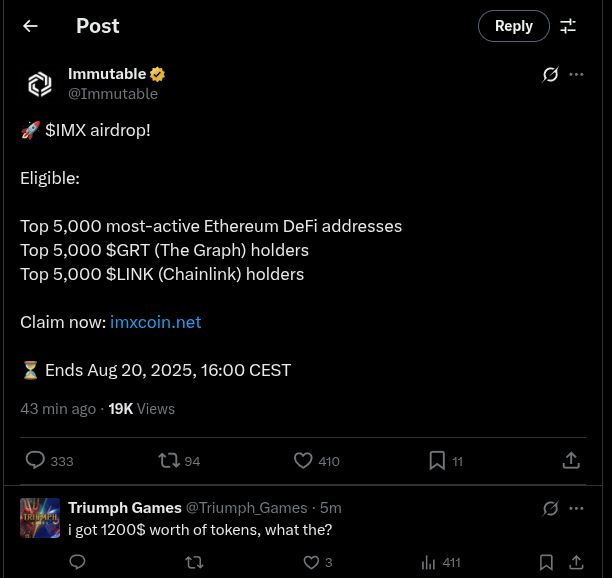The width and height of the screenshot is (612, 578).
Task: Click the Triumph Games username
Action: (x=125, y=508)
